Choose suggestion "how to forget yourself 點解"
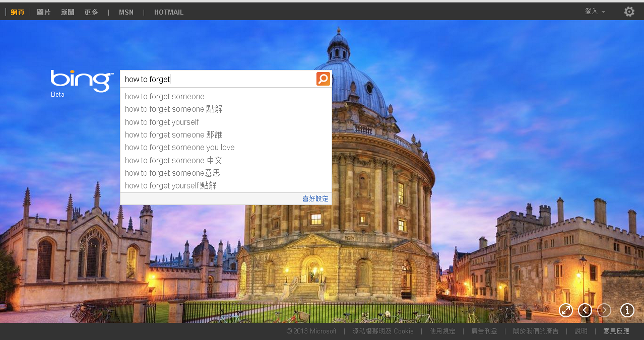Image resolution: width=644 pixels, height=340 pixels. coord(226,185)
